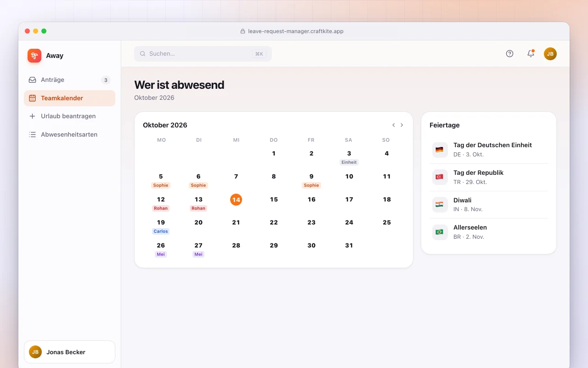
Task: Go to the previous month
Action: coord(393,125)
